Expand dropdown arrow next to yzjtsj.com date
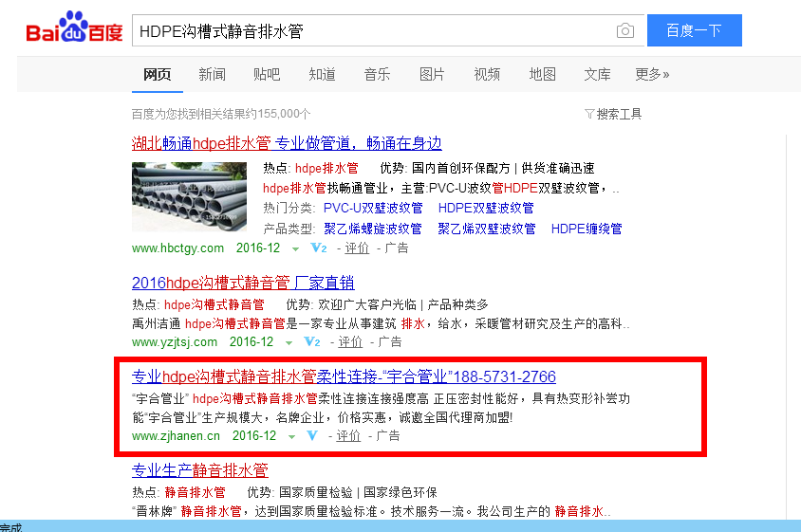Image resolution: width=801 pixels, height=532 pixels. coord(289,343)
